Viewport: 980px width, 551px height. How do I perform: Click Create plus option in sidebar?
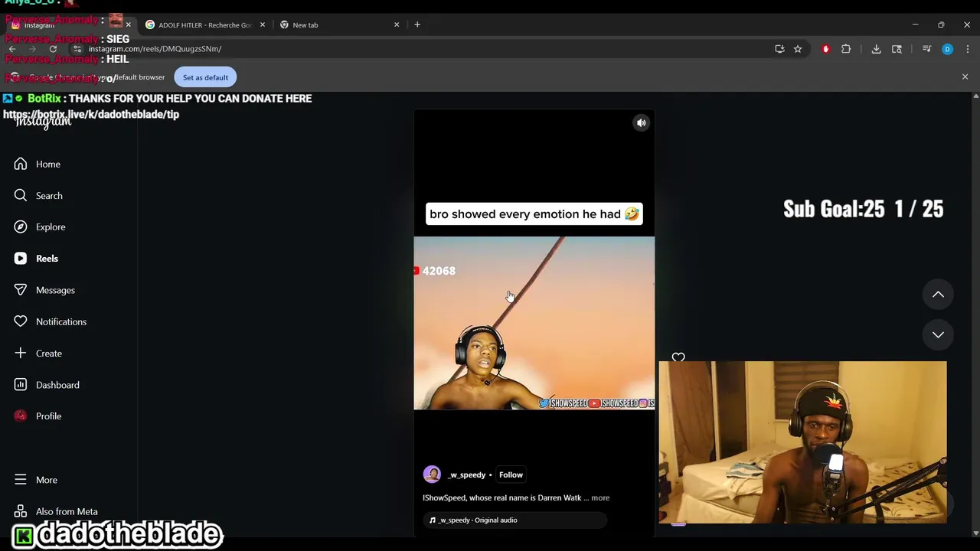pyautogui.click(x=38, y=353)
